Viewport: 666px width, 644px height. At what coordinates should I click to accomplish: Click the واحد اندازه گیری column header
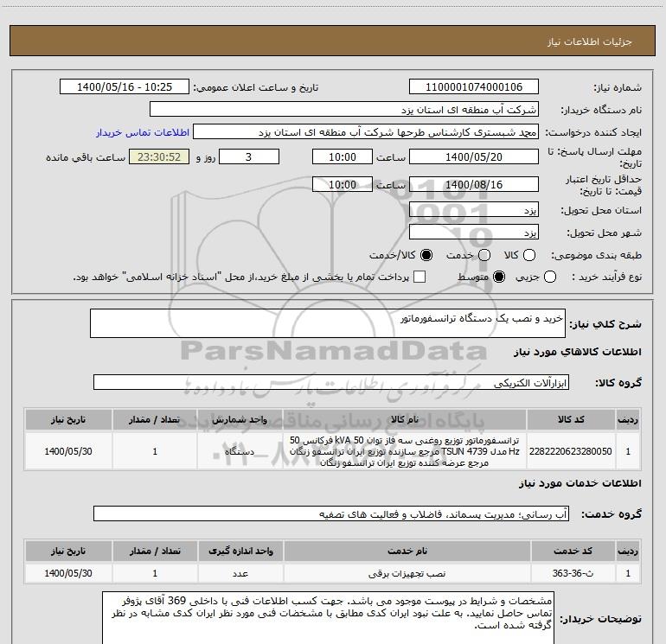coord(240,551)
